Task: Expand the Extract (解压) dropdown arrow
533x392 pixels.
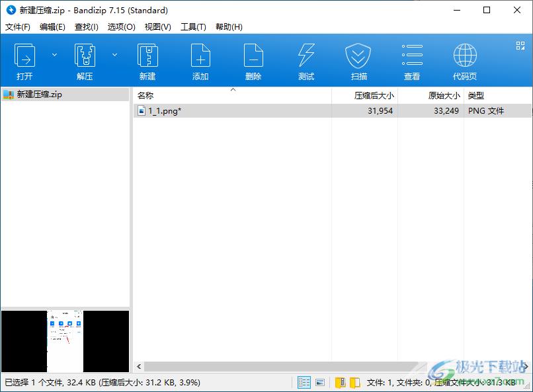Action: 115,55
